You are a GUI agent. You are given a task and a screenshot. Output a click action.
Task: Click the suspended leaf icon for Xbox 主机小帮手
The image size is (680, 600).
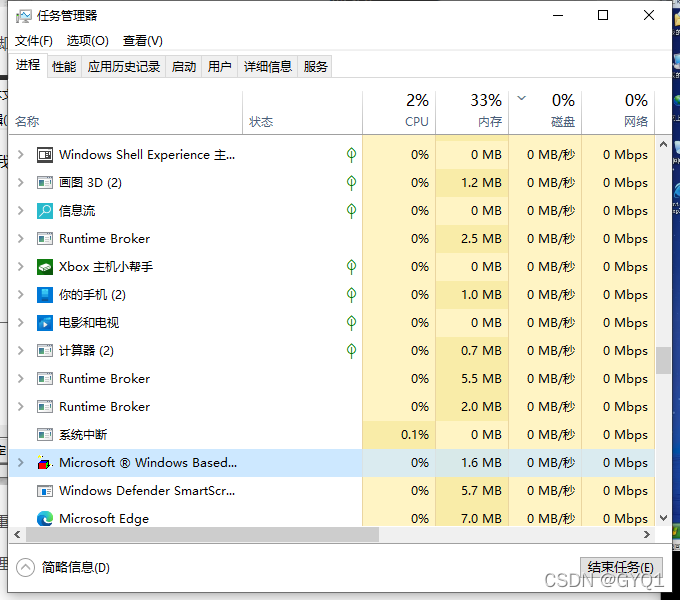pyautogui.click(x=352, y=267)
